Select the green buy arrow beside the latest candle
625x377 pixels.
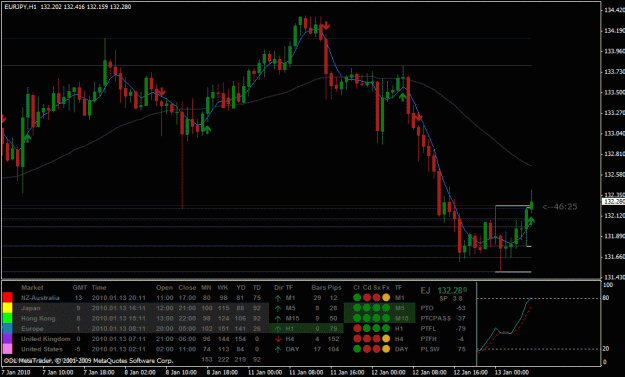(x=531, y=220)
